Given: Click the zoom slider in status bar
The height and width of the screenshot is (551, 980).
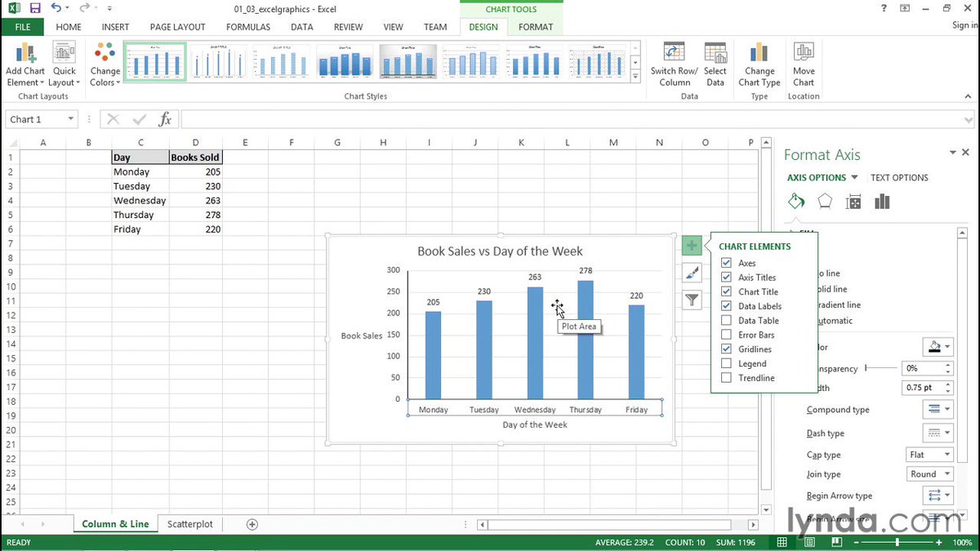Looking at the screenshot, I should [x=898, y=542].
